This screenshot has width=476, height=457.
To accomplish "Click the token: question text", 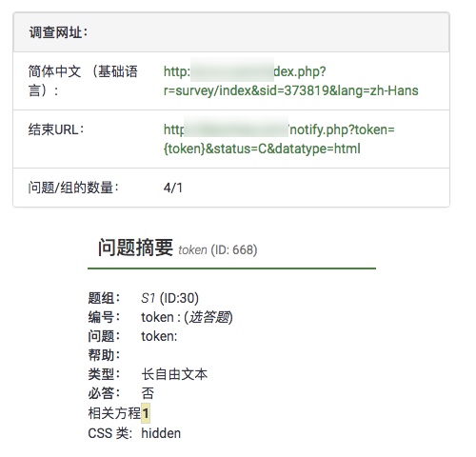I will click(159, 336).
